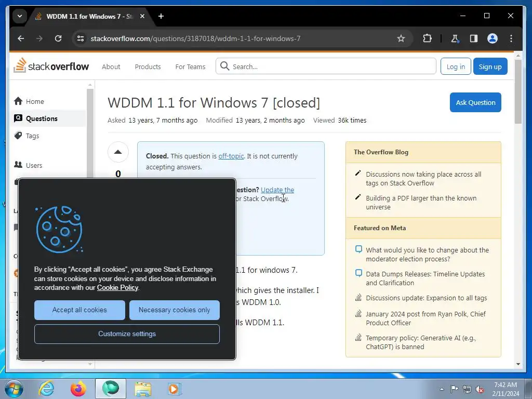Screen dimensions: 532x399
Task: Click the Home house icon in sidebar
Action: 18,101
